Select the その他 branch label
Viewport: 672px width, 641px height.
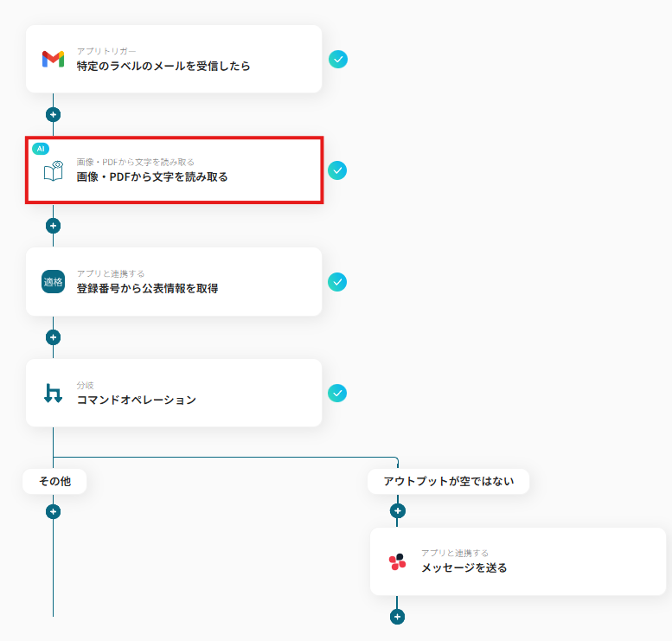click(54, 482)
